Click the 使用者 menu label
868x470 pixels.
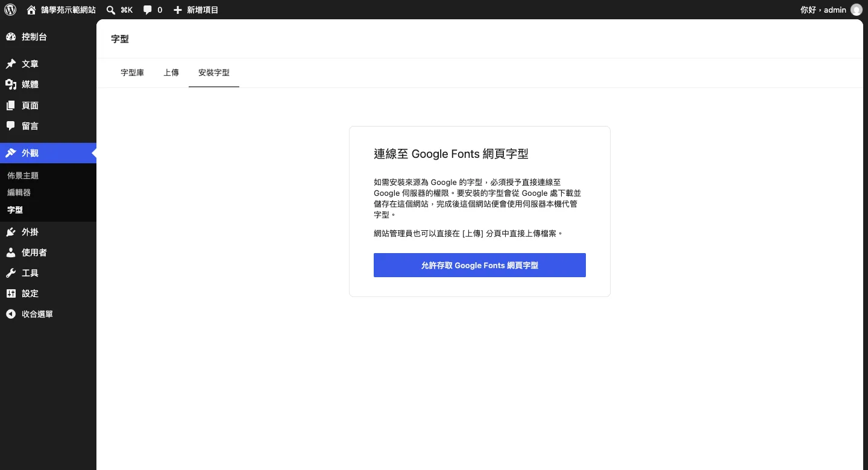pos(34,252)
